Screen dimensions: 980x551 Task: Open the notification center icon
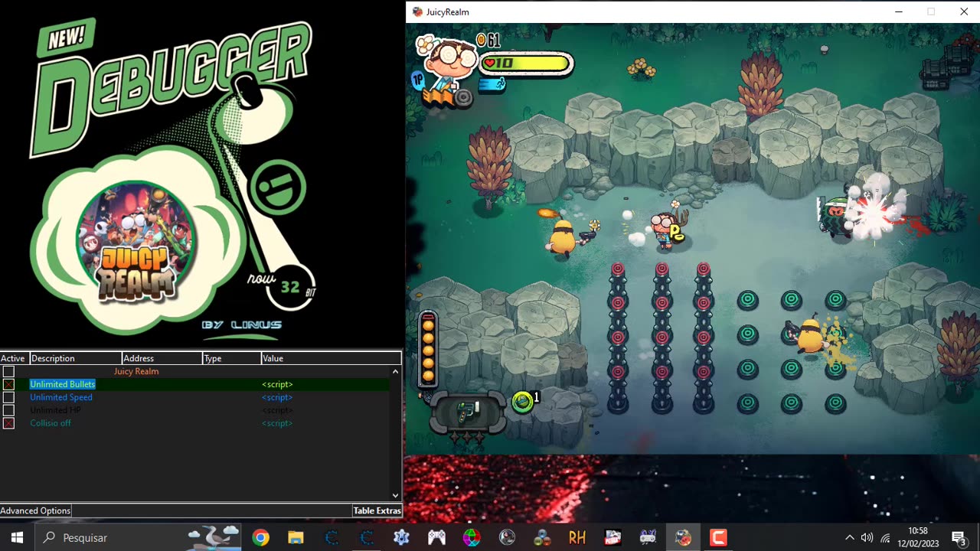pyautogui.click(x=959, y=537)
